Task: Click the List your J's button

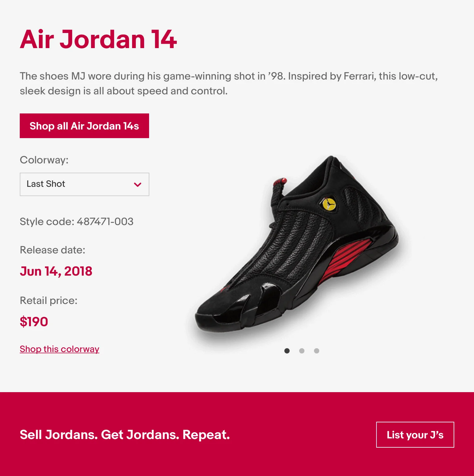Action: [x=415, y=435]
